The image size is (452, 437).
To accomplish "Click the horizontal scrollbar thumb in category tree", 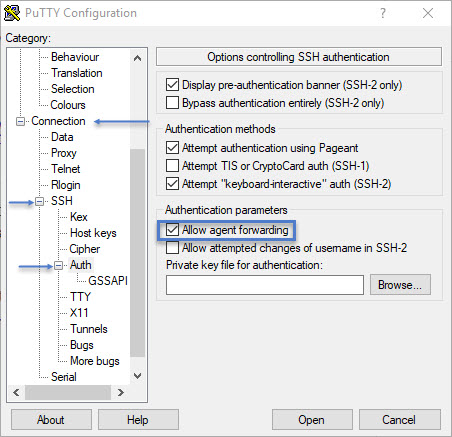I will pyautogui.click(x=68, y=392).
